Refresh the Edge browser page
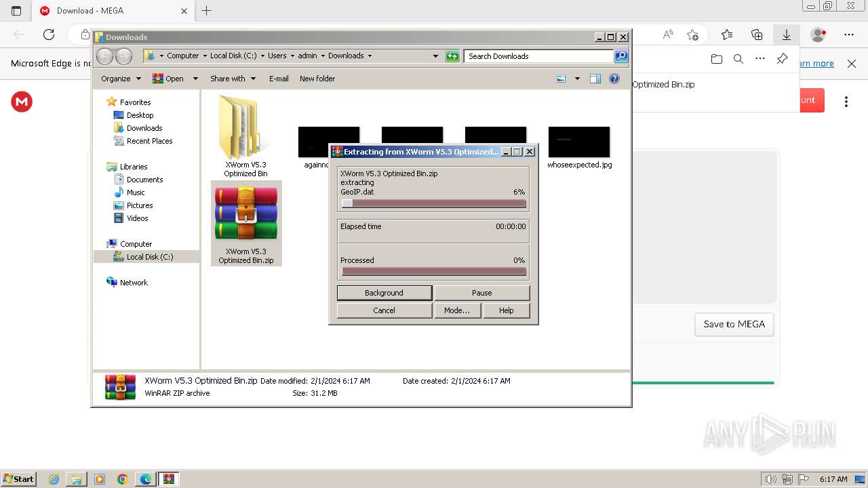The image size is (868, 488). (x=49, y=35)
